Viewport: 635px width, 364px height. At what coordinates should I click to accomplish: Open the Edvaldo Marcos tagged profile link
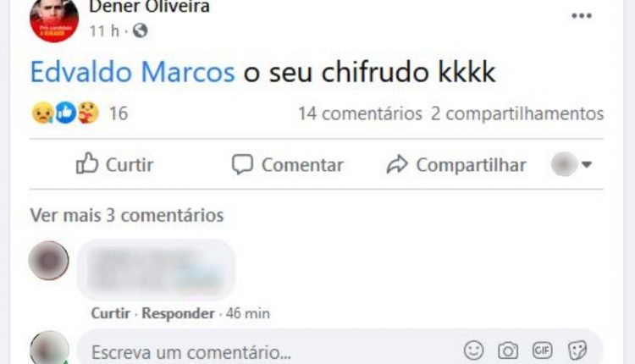coord(132,72)
